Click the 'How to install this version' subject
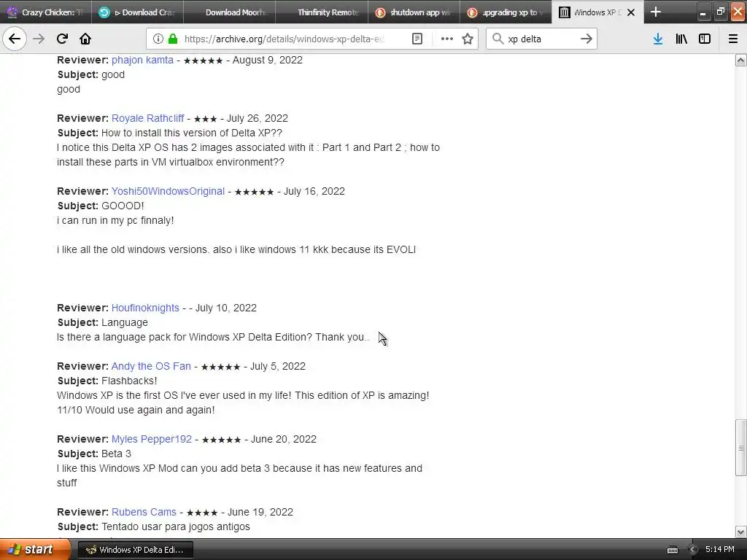747x560 pixels. [x=192, y=133]
